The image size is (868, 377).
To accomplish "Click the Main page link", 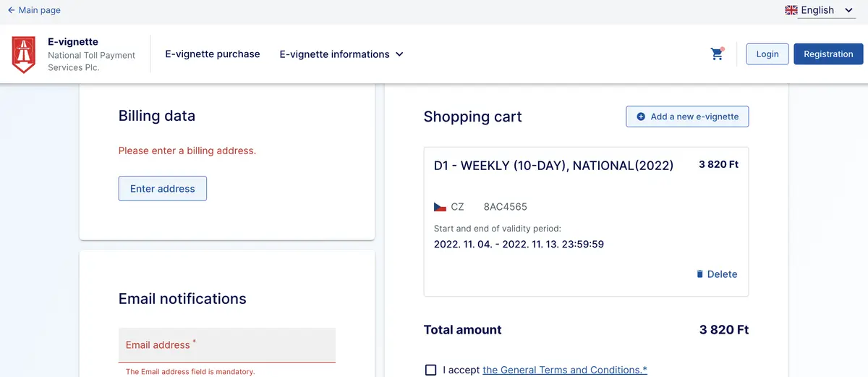I will (40, 10).
